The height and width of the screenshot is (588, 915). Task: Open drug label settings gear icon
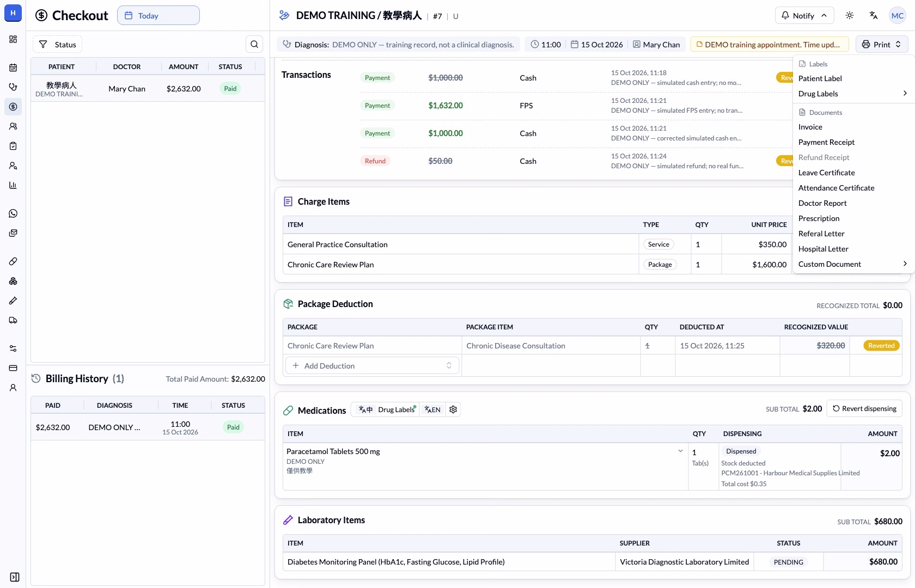coord(453,409)
